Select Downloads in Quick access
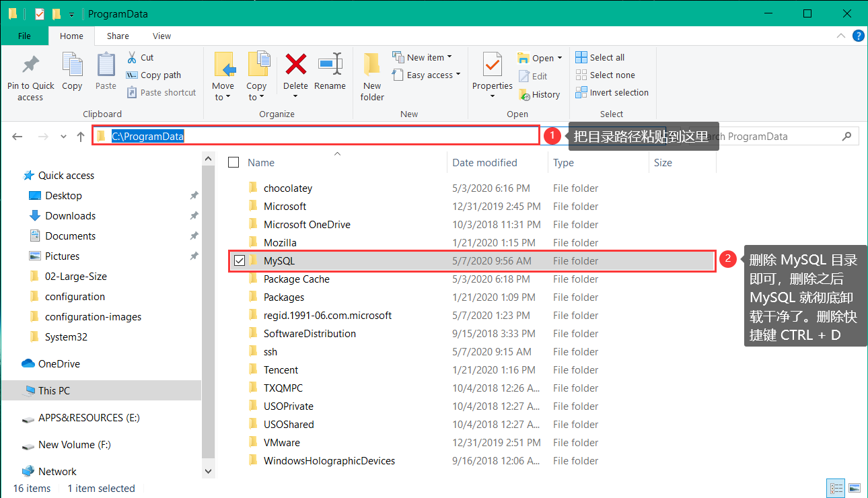 tap(70, 216)
